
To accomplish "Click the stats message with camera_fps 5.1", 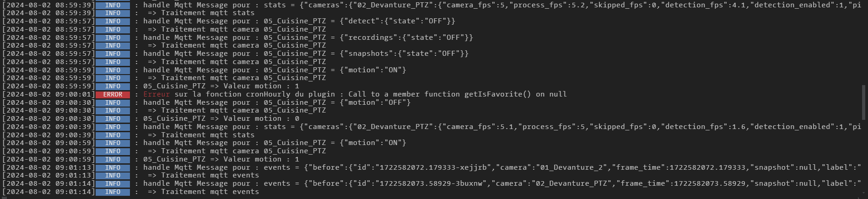I will [501, 127].
